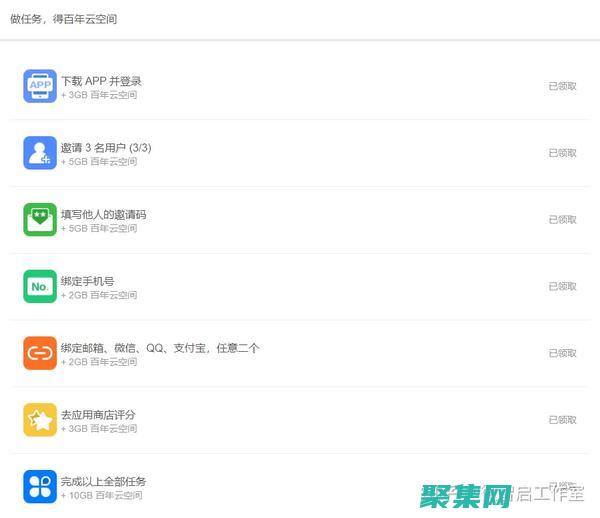Select the '邀请 3 名用户 (3/3)' task title
Image resolution: width=600 pixels, height=518 pixels.
(x=106, y=147)
